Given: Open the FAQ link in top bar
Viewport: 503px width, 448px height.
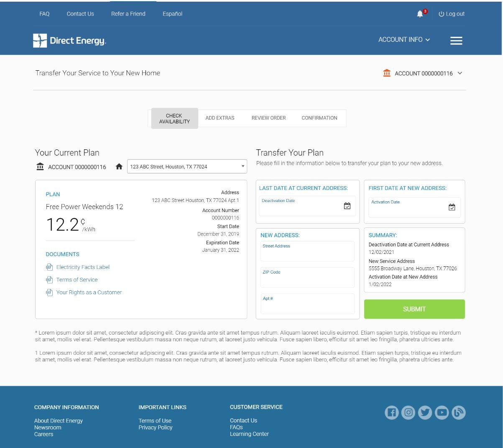Looking at the screenshot, I should (x=44, y=14).
